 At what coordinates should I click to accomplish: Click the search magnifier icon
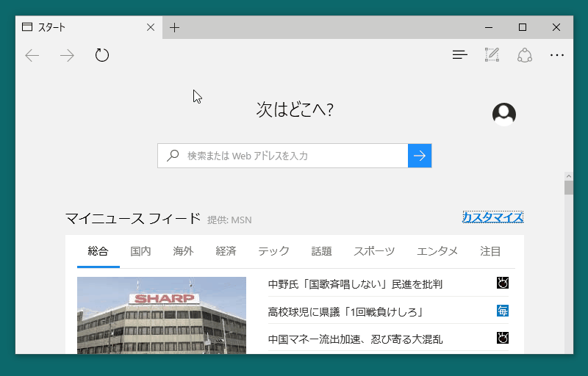173,156
